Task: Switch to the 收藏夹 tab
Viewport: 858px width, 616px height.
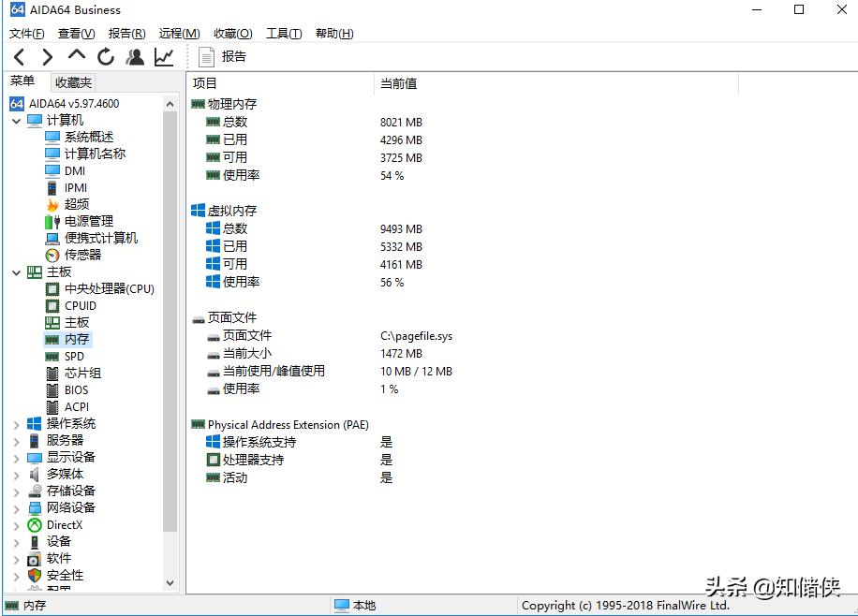Action: pos(72,82)
